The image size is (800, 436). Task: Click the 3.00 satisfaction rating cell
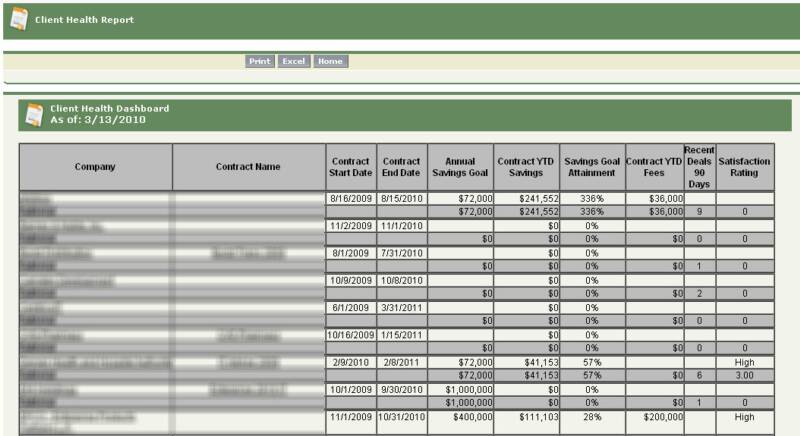point(744,375)
